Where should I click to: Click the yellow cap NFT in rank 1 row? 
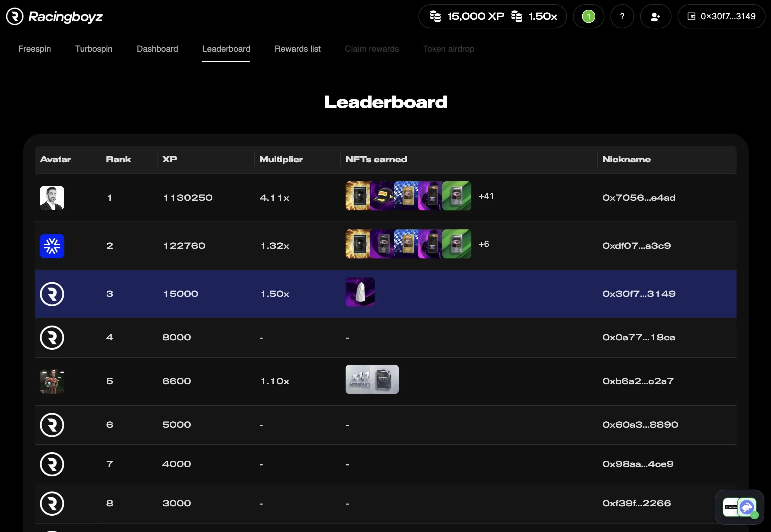coord(382,196)
